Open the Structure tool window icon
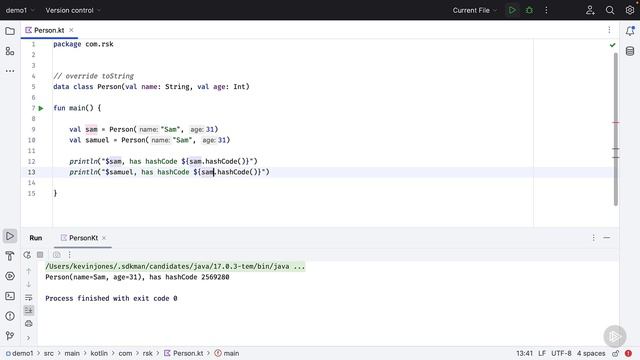Viewport: 640px width, 360px height. pos(10,51)
